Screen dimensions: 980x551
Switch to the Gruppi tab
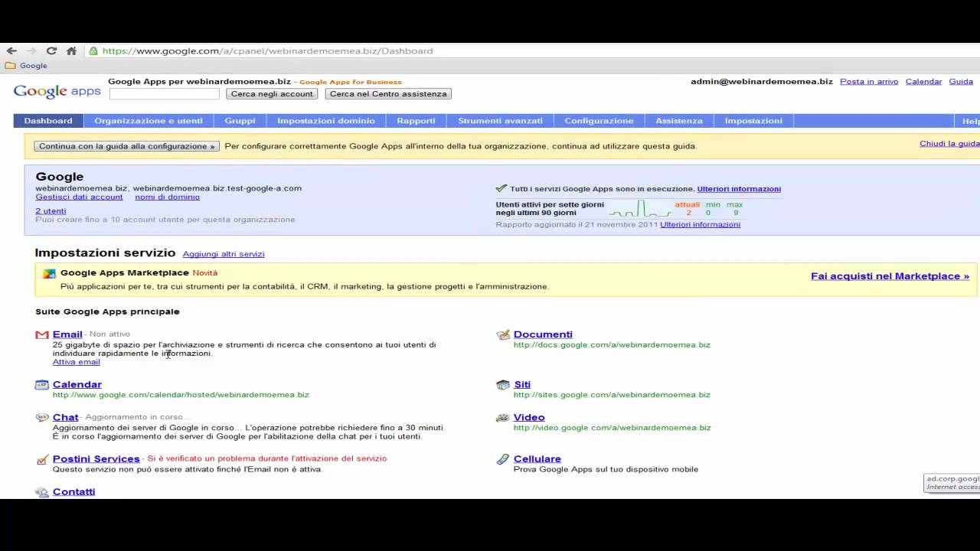click(240, 121)
